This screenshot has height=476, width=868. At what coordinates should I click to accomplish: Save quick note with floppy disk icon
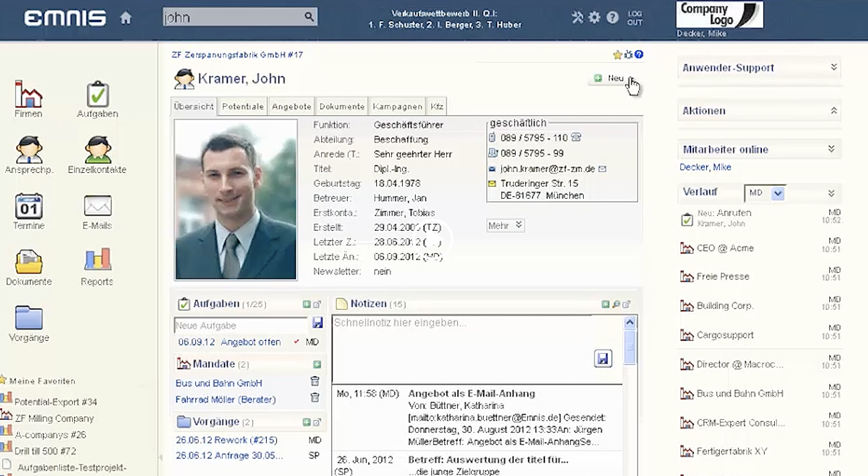coord(603,358)
